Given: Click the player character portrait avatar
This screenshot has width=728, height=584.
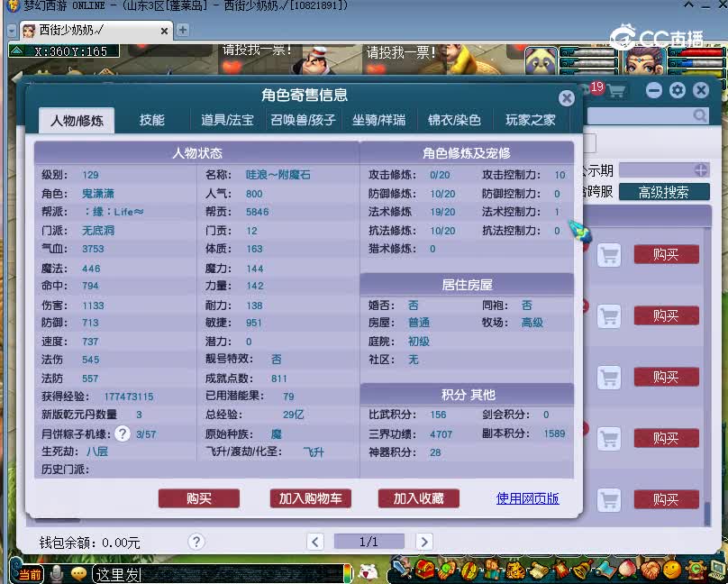Looking at the screenshot, I should pyautogui.click(x=644, y=60).
